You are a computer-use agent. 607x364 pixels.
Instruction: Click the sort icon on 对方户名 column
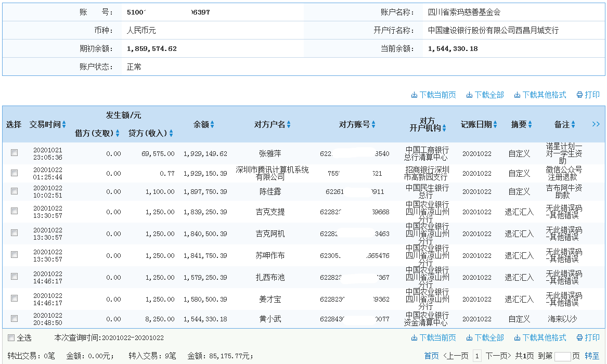pos(288,124)
